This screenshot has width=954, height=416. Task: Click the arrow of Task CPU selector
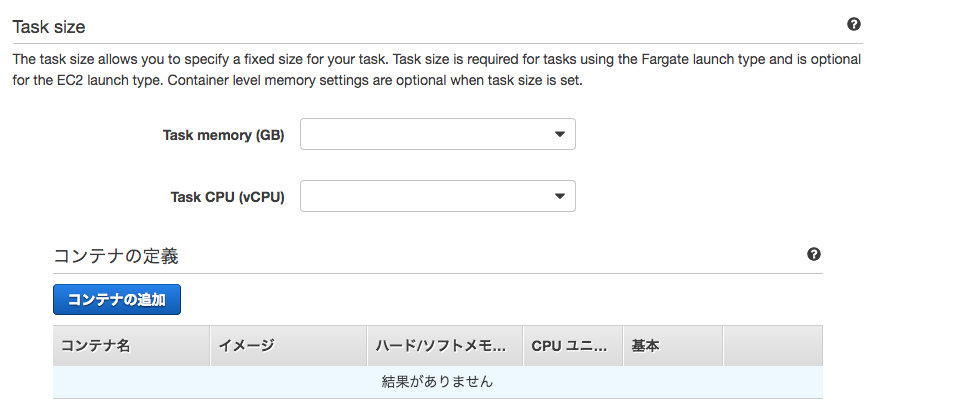(x=560, y=196)
